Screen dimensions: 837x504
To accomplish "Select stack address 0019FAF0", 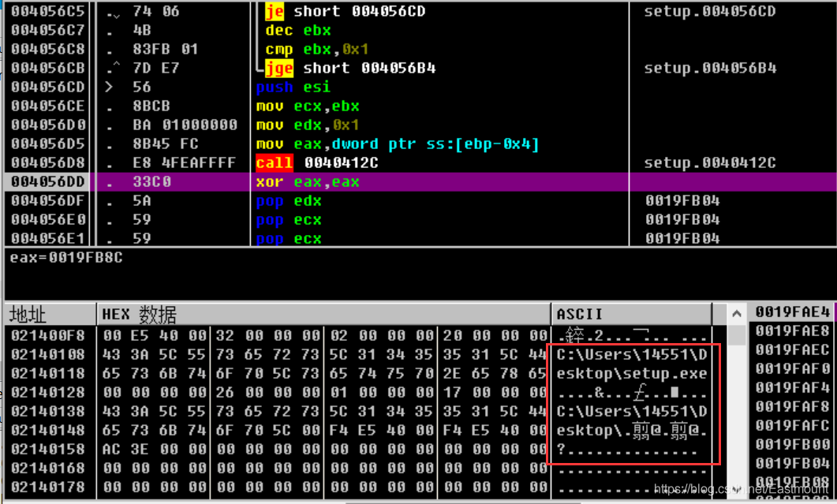I will click(x=792, y=369).
